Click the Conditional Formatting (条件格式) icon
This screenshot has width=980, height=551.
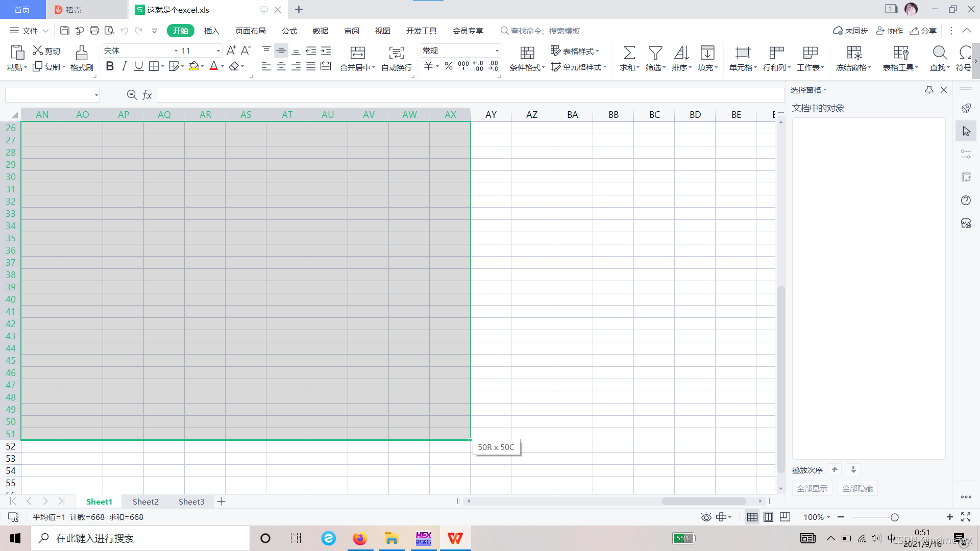tap(527, 53)
